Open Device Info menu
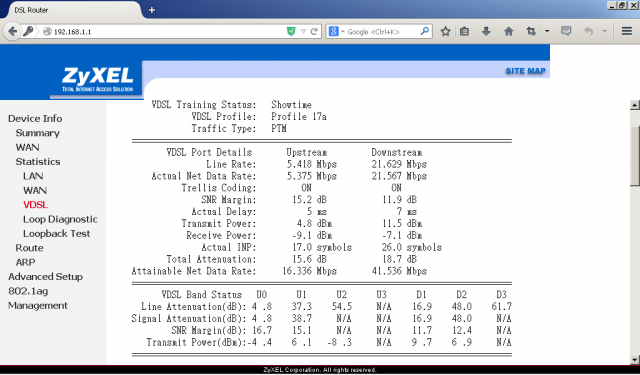 (35, 118)
